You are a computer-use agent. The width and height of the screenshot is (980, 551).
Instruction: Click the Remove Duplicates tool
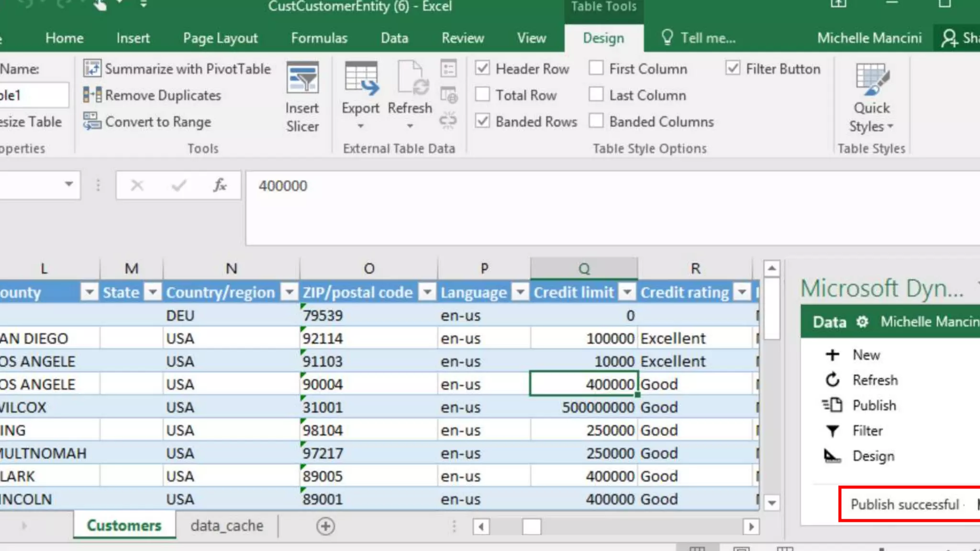(152, 95)
